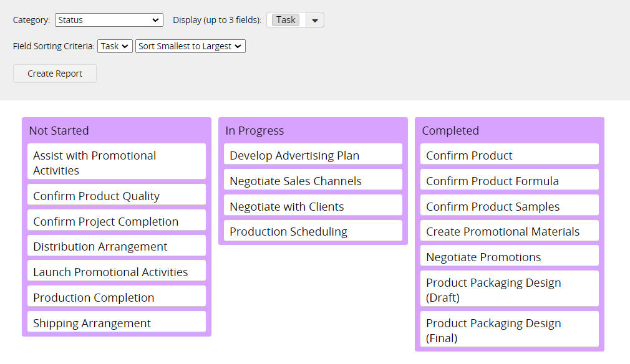Click the Production Scheduling card

click(x=313, y=231)
